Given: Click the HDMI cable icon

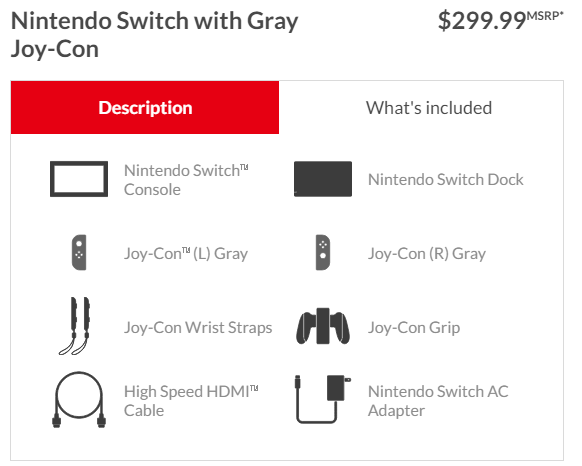Looking at the screenshot, I should click(x=79, y=400).
